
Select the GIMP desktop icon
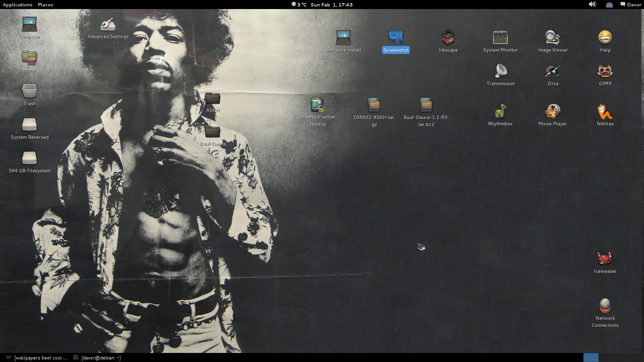tap(605, 71)
